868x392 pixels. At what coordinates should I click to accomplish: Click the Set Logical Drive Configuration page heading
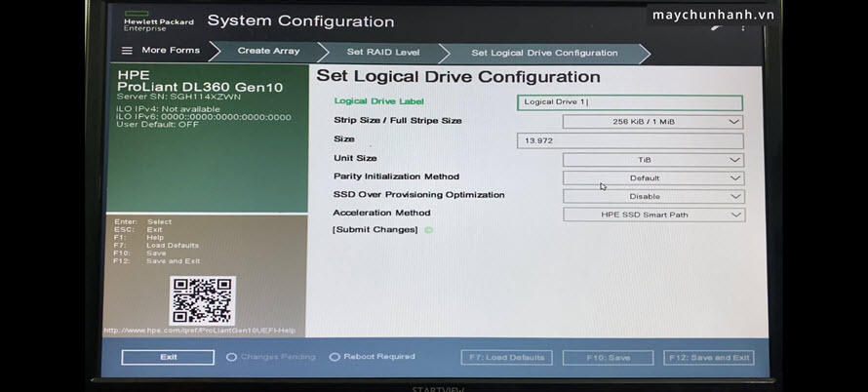tap(457, 76)
